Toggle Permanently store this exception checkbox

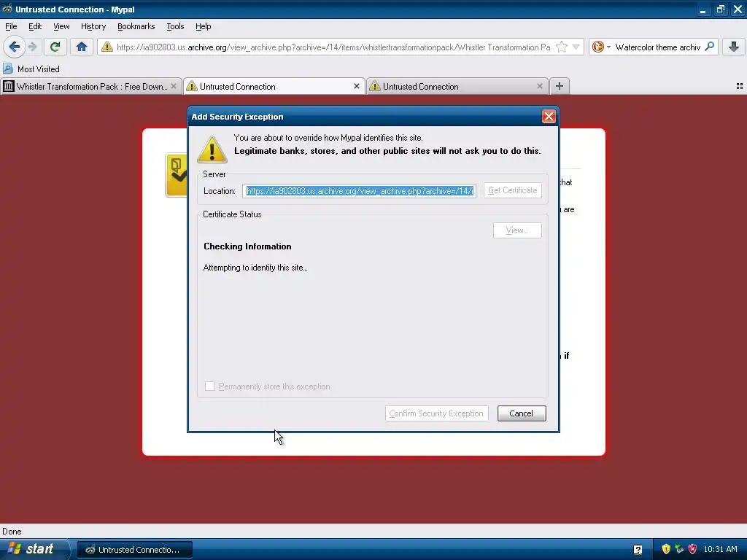tap(209, 386)
